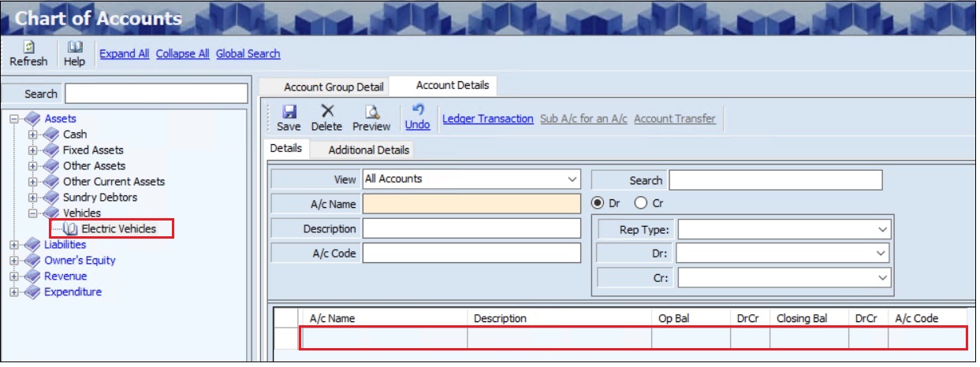Select the Dr radio button

click(x=598, y=203)
